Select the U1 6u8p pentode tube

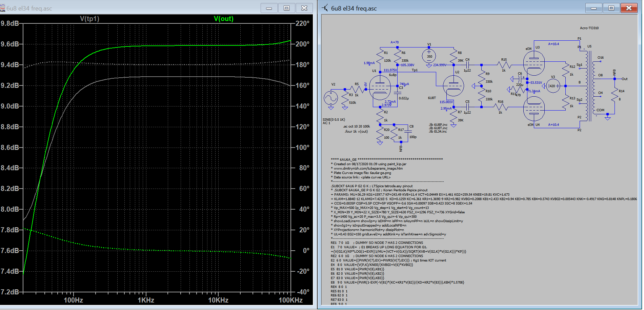[380, 88]
